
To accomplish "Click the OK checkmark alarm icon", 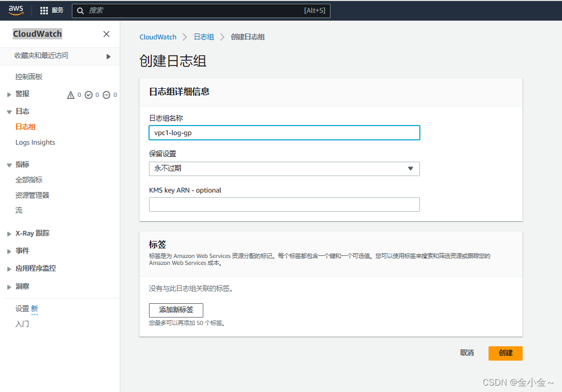I will pyautogui.click(x=88, y=95).
